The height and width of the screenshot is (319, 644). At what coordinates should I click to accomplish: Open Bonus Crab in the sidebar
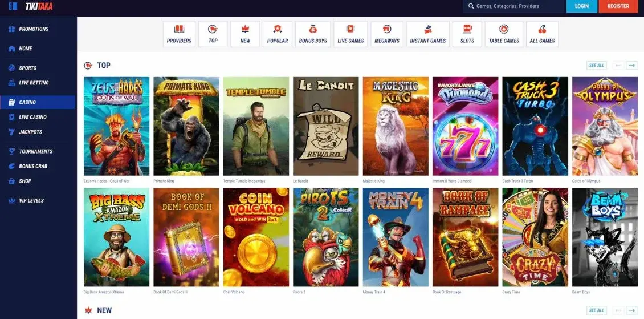click(x=33, y=167)
